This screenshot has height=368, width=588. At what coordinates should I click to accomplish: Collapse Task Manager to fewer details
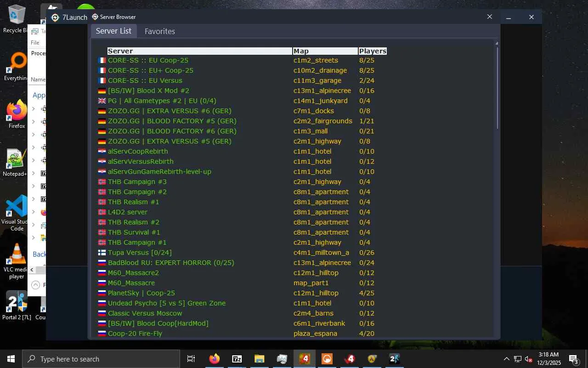pos(35,285)
